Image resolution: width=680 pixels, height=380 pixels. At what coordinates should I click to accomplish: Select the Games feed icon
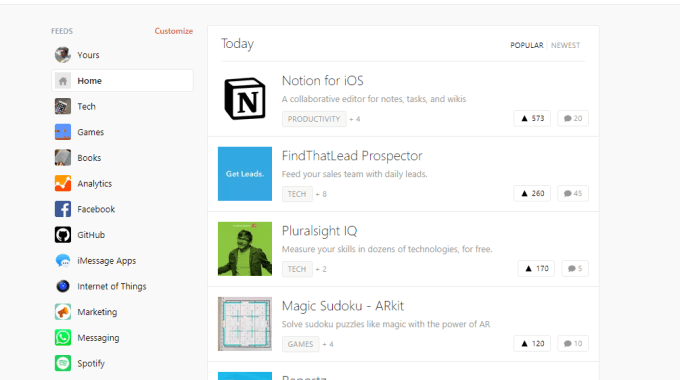click(x=63, y=132)
